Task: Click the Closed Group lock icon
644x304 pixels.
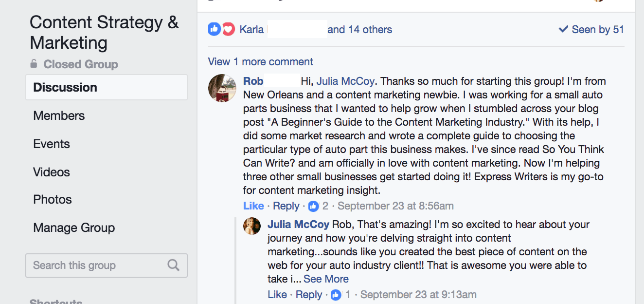Action: (34, 64)
